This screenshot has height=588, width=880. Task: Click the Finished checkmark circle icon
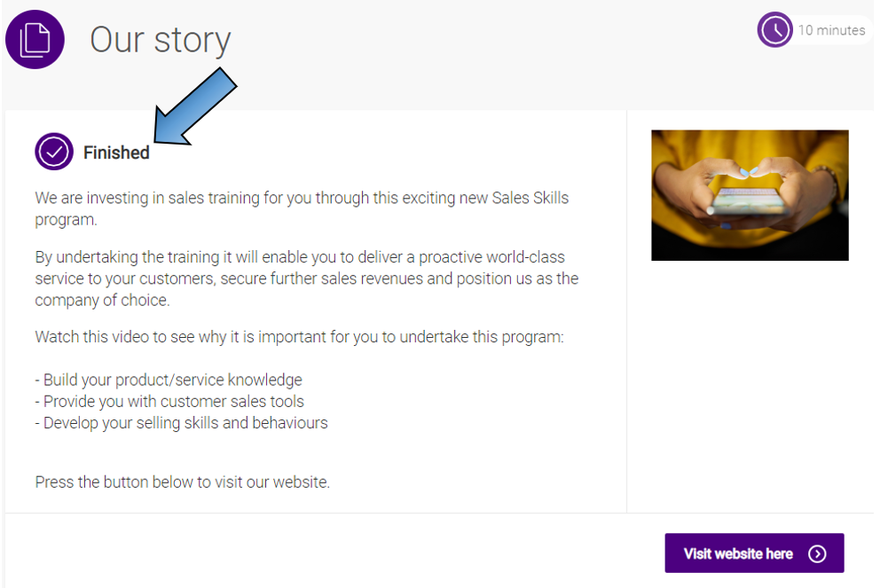(53, 152)
